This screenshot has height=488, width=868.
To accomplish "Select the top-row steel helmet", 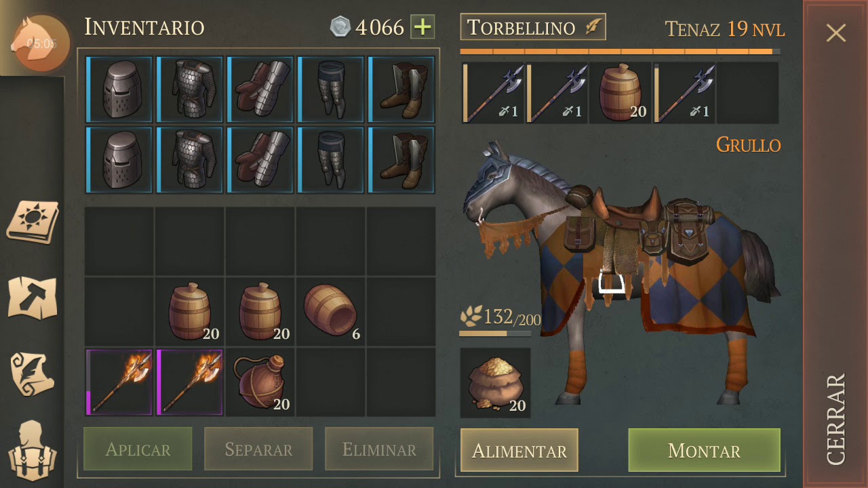I will point(119,89).
